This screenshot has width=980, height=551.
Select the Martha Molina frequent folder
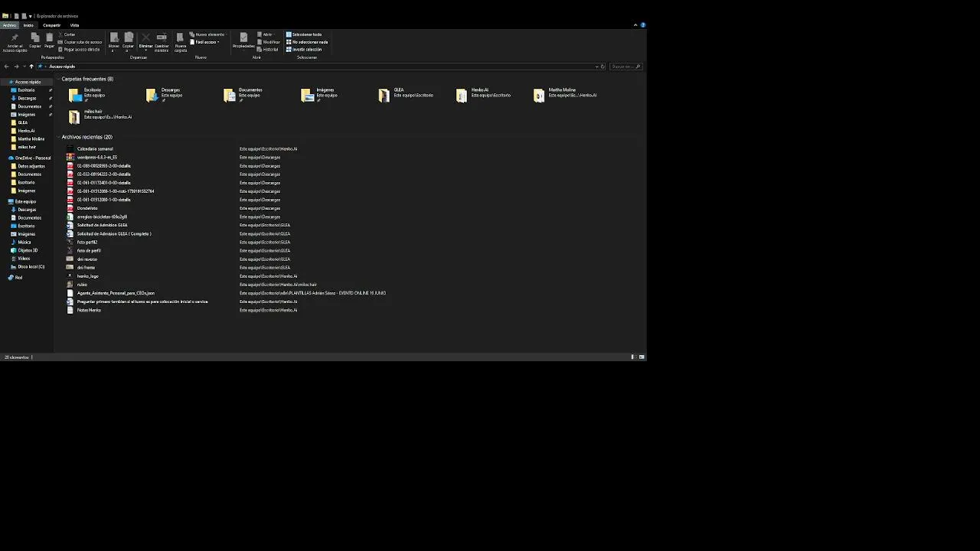565,95
